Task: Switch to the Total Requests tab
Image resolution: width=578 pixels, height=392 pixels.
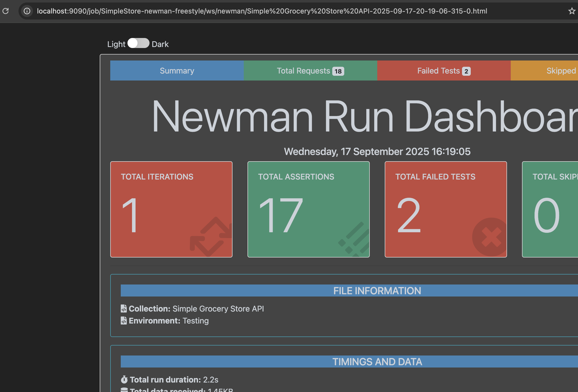Action: pyautogui.click(x=310, y=70)
